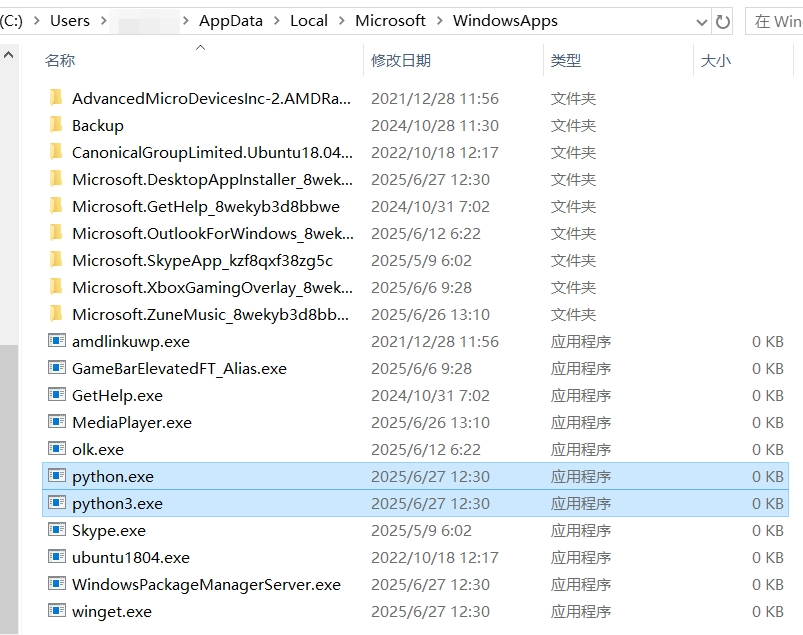The image size is (803, 635).
Task: Click the MediaPlayer.exe application icon
Action: pyautogui.click(x=57, y=421)
